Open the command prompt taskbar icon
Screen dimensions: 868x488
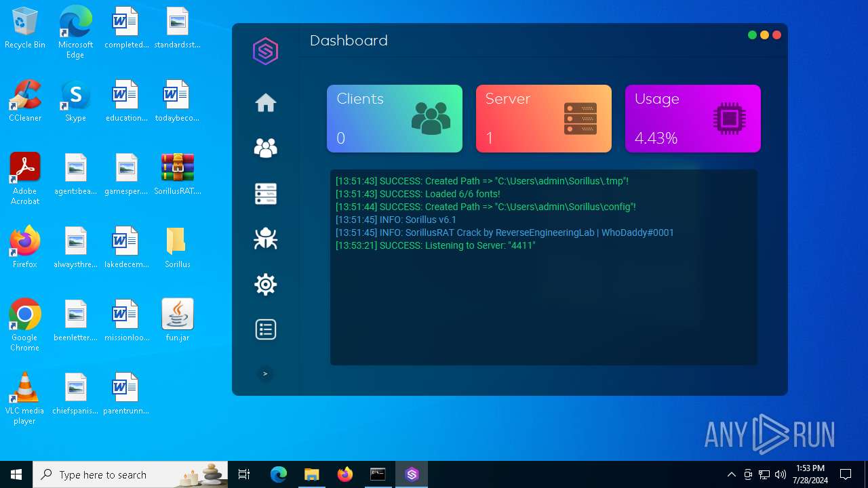[x=378, y=474]
